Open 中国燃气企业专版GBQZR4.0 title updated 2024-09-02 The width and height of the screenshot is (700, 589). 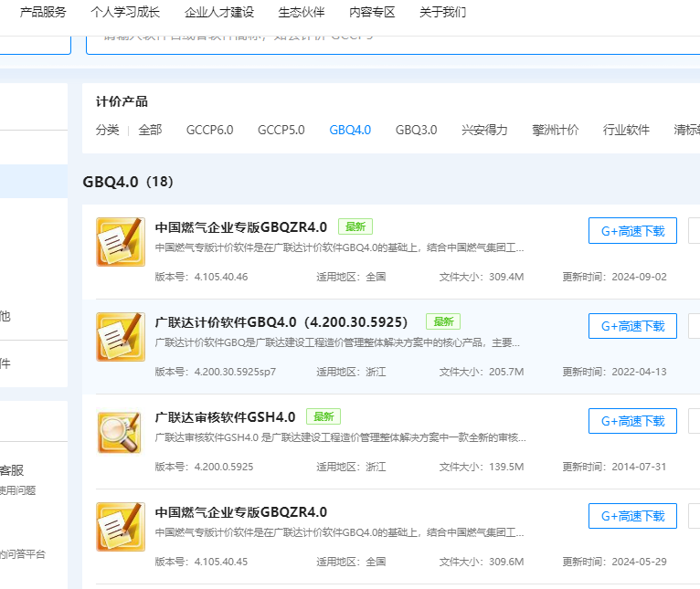click(241, 227)
